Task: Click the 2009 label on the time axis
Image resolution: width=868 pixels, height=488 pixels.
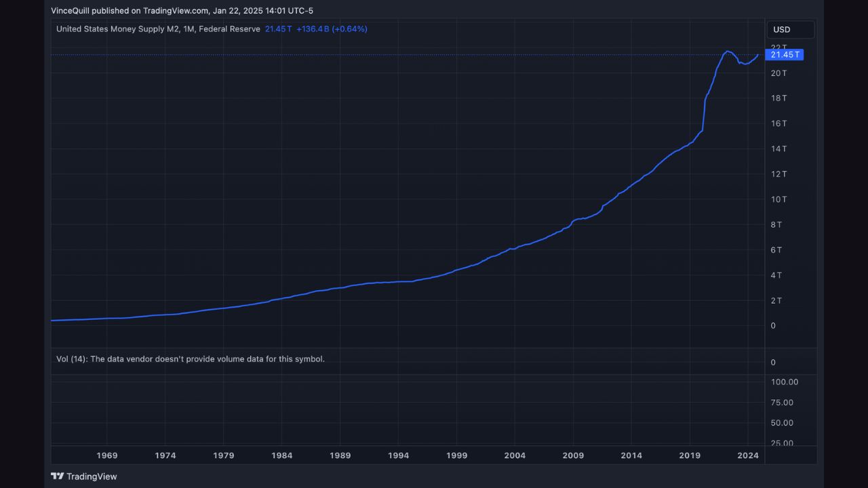Action: click(x=573, y=455)
